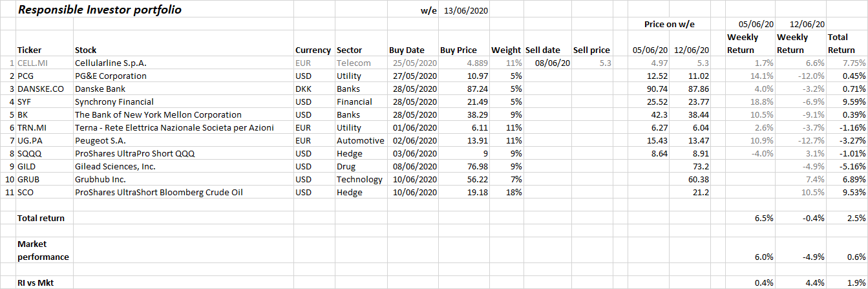
Task: Click the DANSKE.CO ticker cell
Action: [x=41, y=89]
